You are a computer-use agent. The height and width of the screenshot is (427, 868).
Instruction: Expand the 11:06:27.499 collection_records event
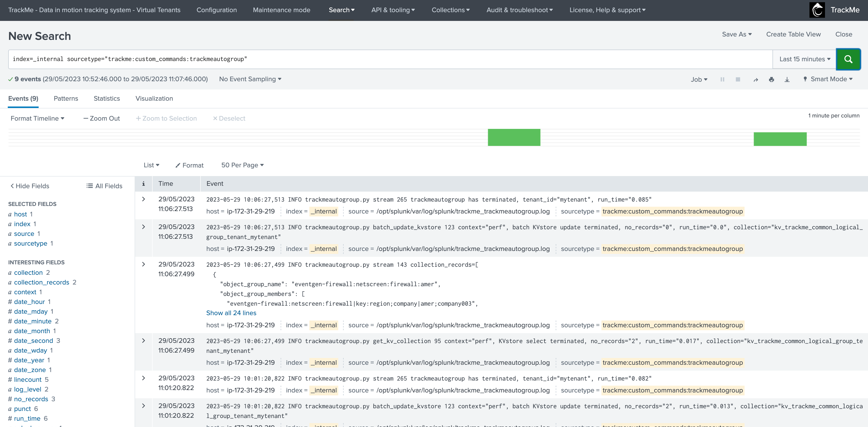point(144,264)
